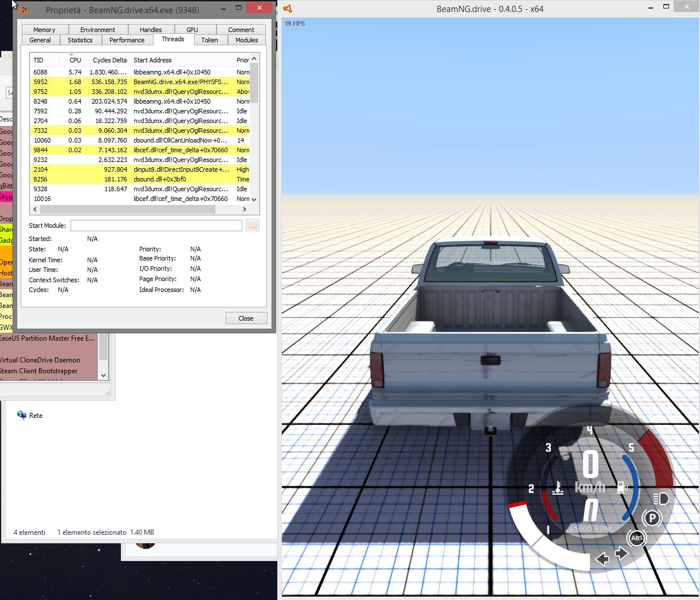Sort threads by the CPU column header

72,60
